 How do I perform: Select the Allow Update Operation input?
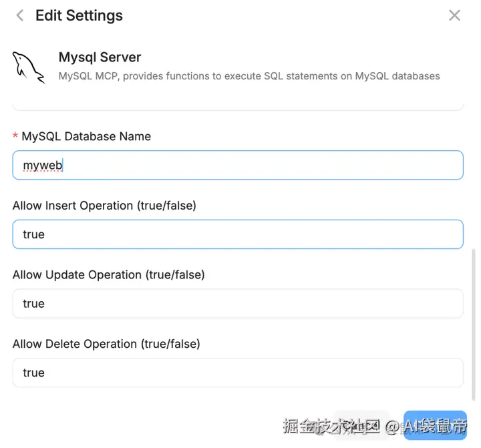click(237, 304)
